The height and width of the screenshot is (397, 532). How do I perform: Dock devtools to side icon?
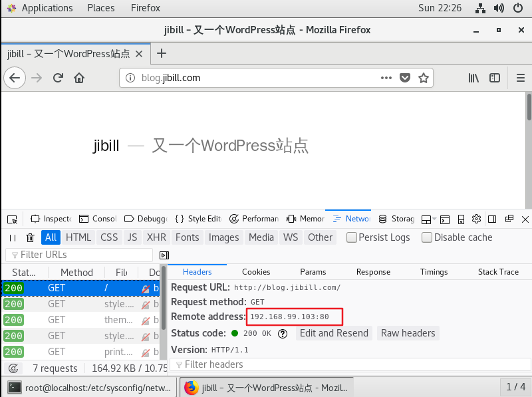click(x=492, y=219)
